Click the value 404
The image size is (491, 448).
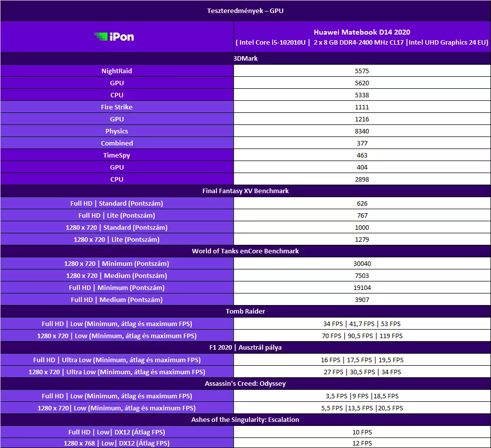pyautogui.click(x=362, y=168)
